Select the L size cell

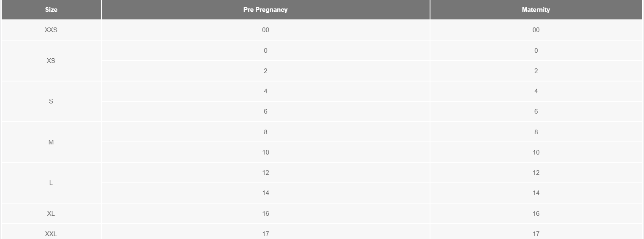pyautogui.click(x=51, y=183)
